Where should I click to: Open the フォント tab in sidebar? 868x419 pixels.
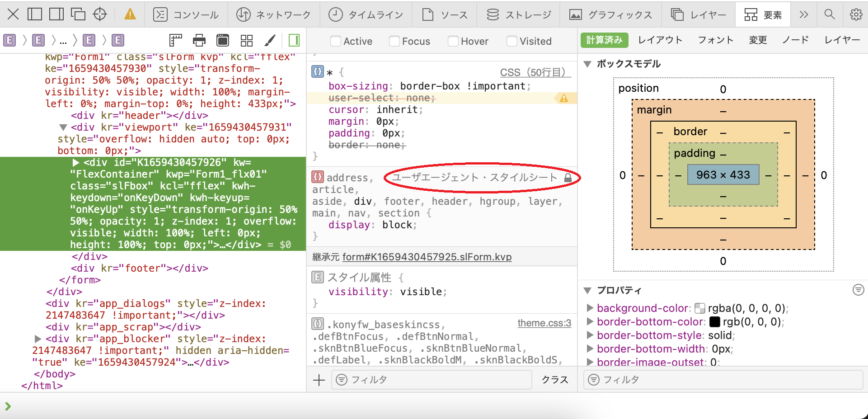point(715,40)
